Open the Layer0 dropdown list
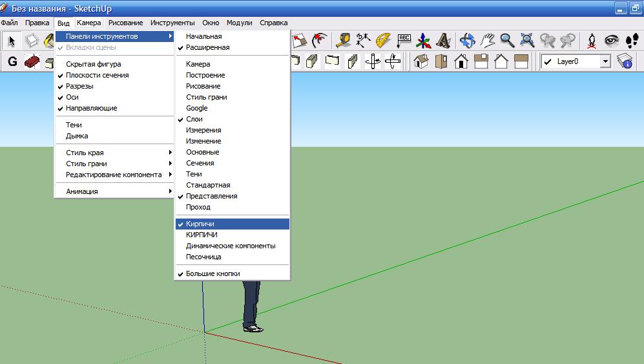The height and width of the screenshot is (364, 644). tap(605, 61)
